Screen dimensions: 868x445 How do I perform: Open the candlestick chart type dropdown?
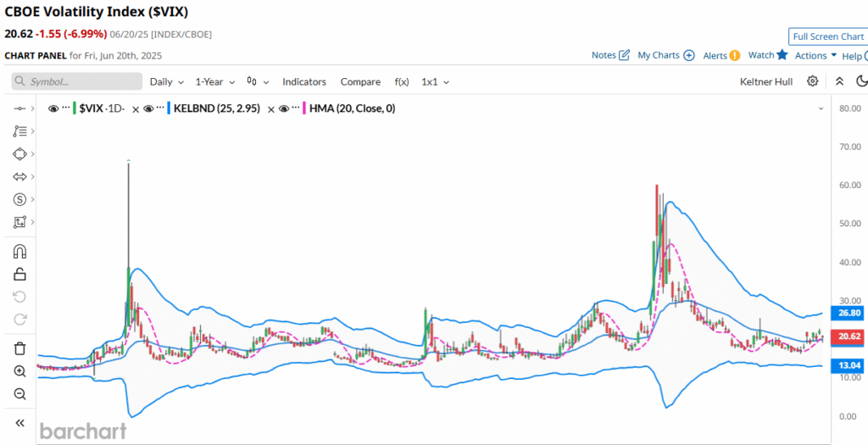pyautogui.click(x=258, y=81)
